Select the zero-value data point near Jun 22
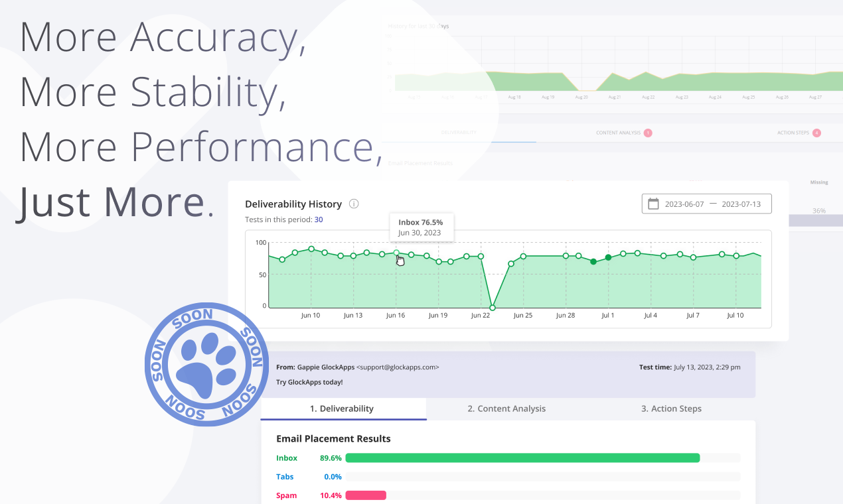843x504 pixels. pyautogui.click(x=493, y=308)
